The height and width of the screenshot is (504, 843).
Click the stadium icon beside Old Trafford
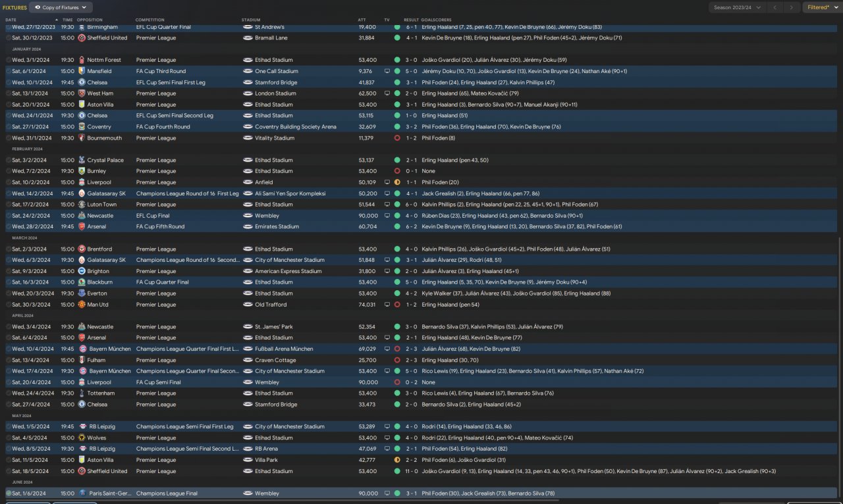coord(248,305)
